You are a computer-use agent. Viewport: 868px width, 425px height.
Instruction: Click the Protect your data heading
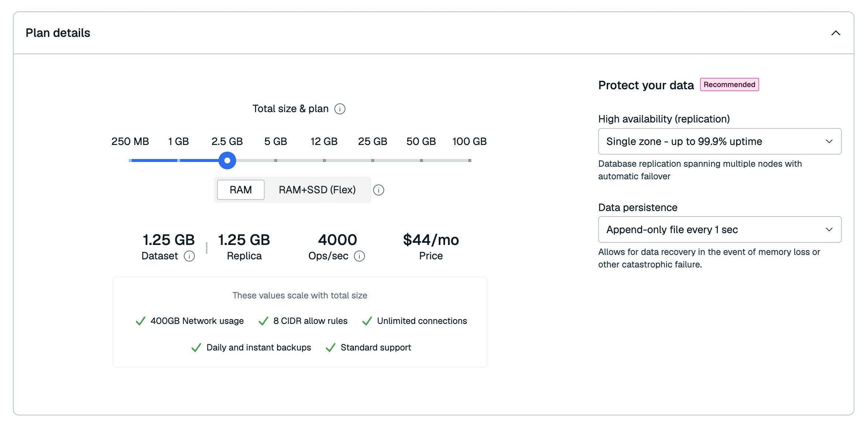point(646,85)
